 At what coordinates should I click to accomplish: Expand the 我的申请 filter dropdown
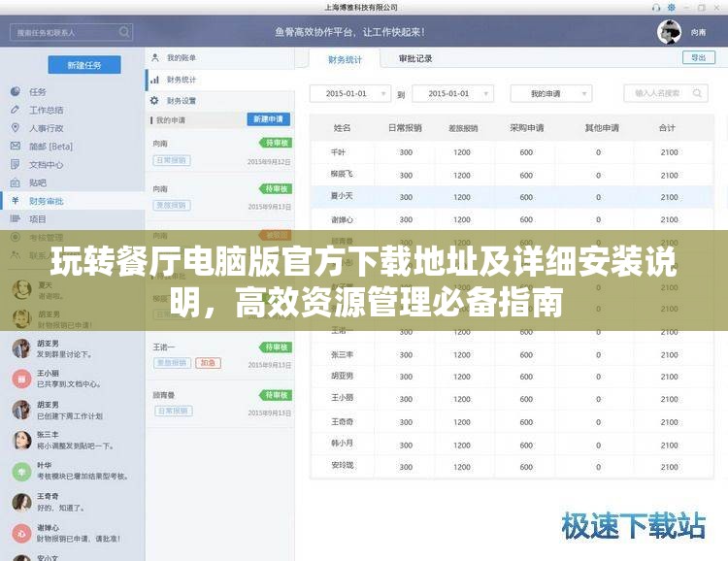pyautogui.click(x=551, y=93)
